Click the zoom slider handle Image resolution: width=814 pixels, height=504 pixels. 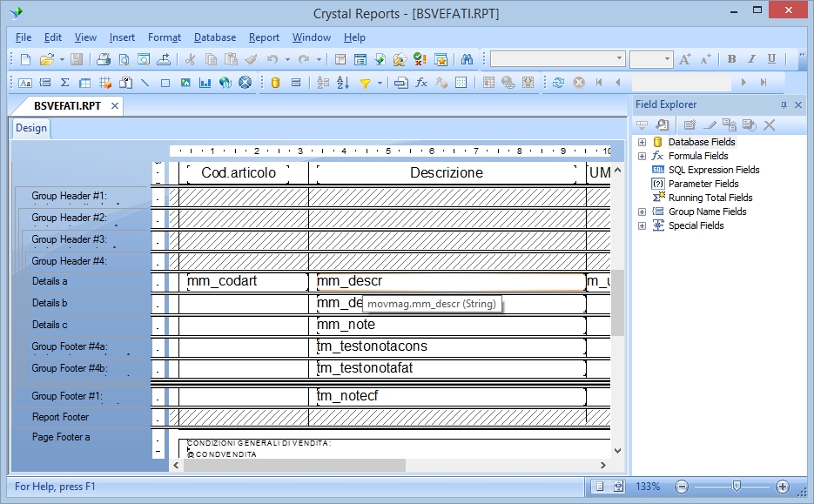tap(737, 487)
